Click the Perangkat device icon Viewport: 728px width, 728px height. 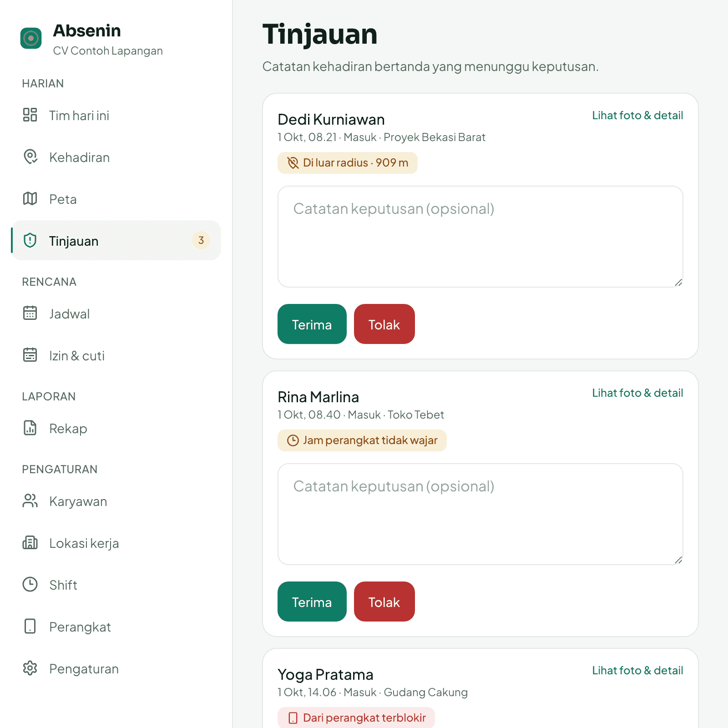[x=30, y=626]
